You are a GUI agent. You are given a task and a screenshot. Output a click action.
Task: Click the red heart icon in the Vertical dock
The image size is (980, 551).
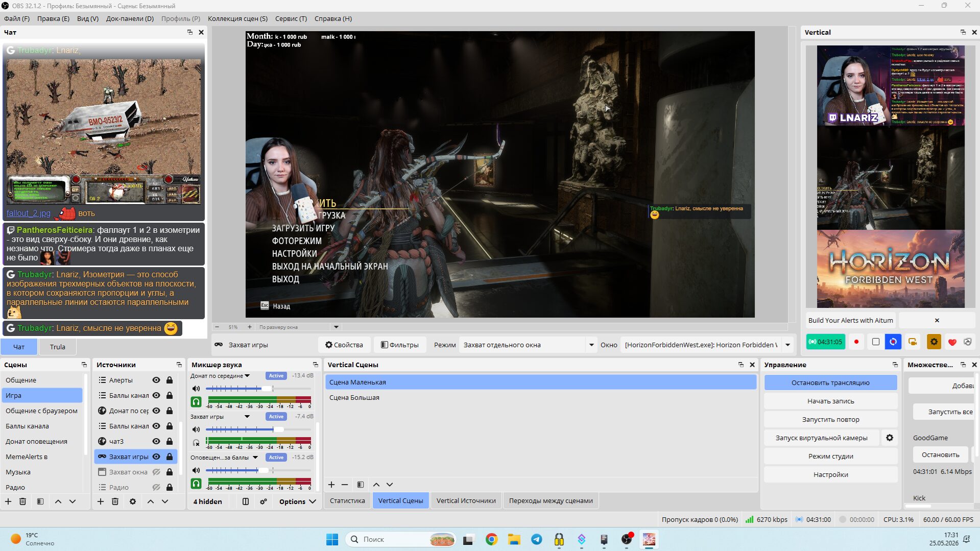coord(952,342)
